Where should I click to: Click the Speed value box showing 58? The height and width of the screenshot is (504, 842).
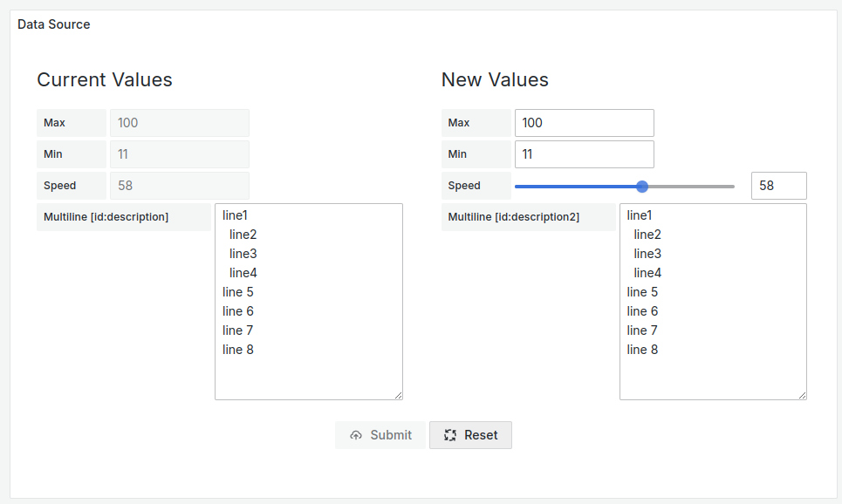coord(777,185)
